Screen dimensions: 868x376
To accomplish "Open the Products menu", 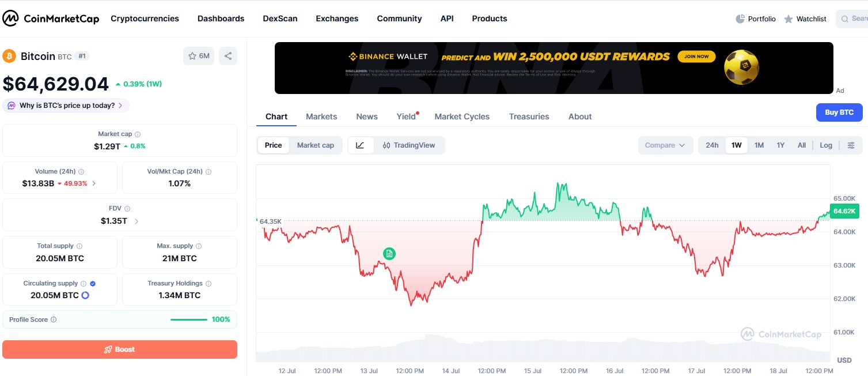I will click(490, 18).
